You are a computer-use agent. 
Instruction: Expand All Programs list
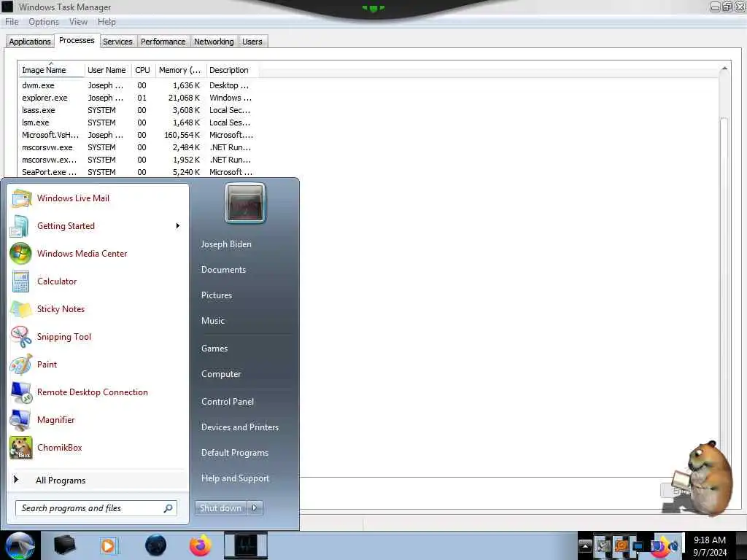point(98,480)
